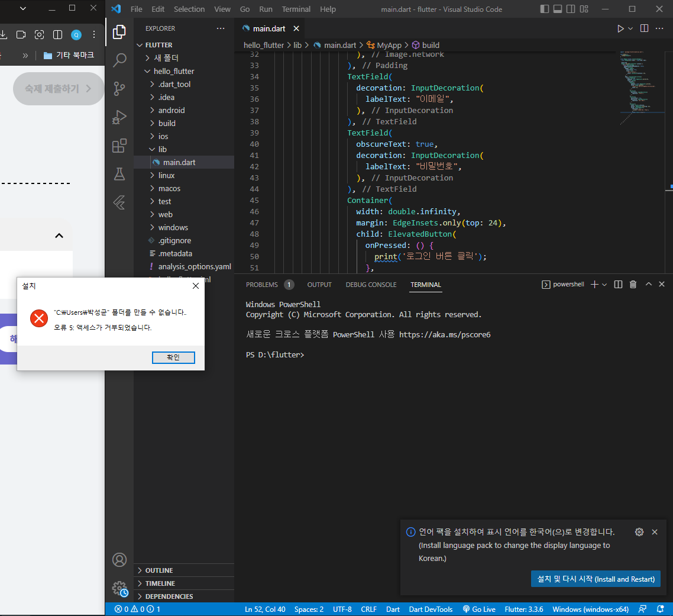The image size is (673, 616).
Task: Open editor More Actions ellipsis
Action: [660, 28]
